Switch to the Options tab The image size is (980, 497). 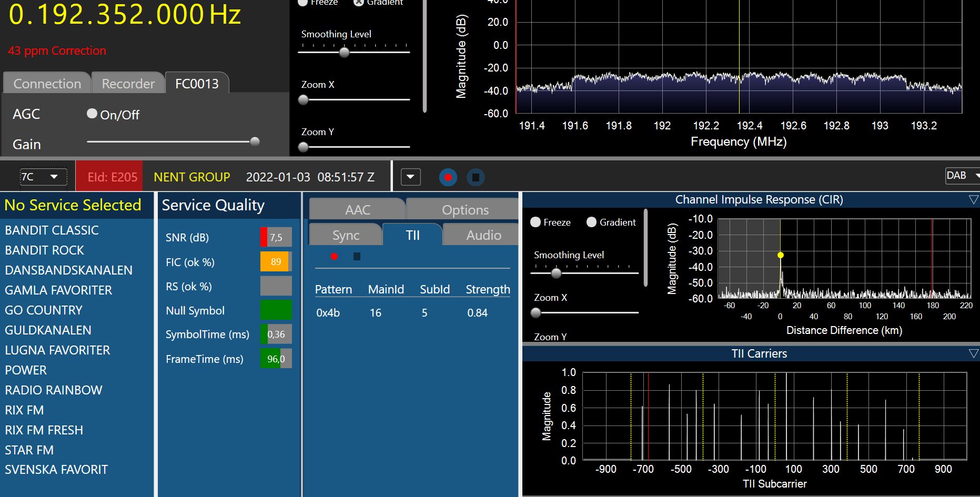click(x=464, y=210)
